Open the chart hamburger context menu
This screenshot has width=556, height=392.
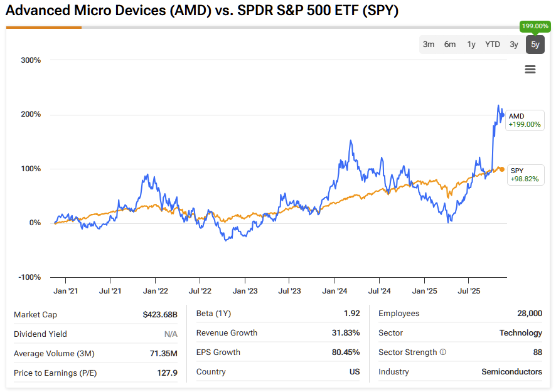(x=530, y=70)
